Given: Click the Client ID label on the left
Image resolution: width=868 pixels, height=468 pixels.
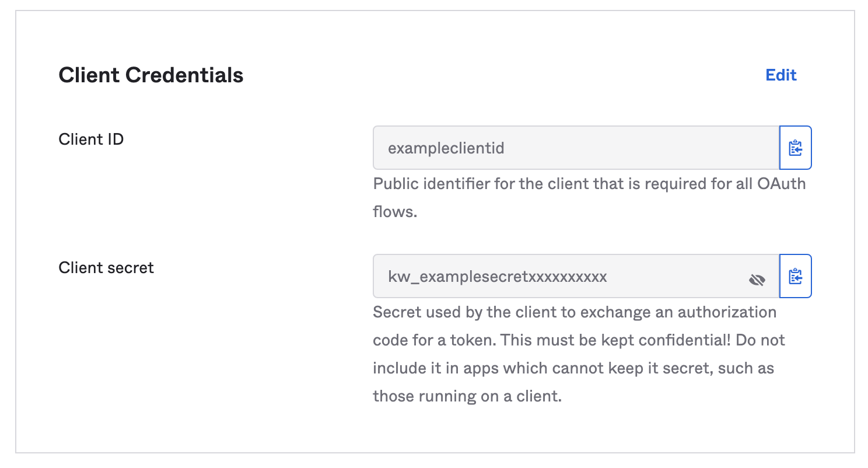Looking at the screenshot, I should coord(91,139).
